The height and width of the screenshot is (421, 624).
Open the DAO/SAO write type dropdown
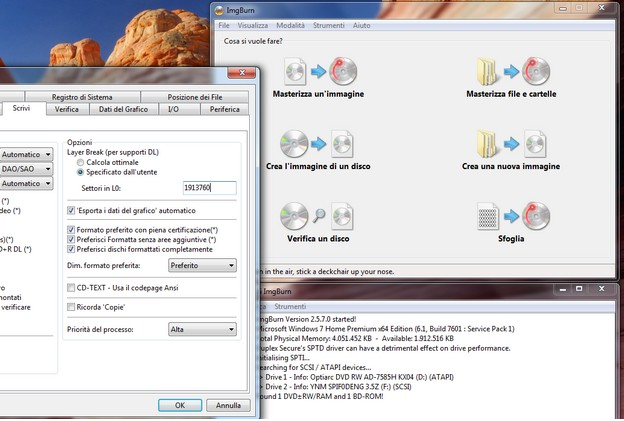click(26, 169)
